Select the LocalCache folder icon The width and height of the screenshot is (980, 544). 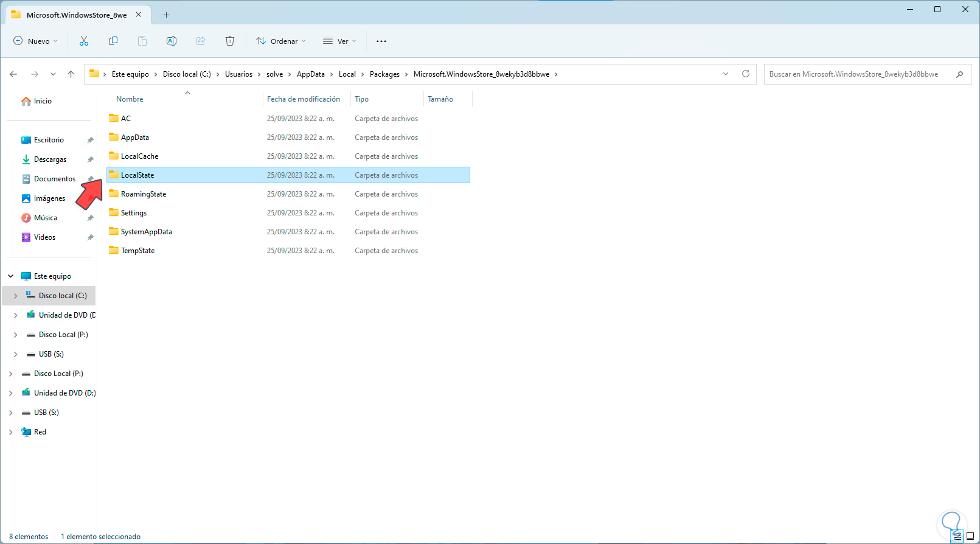pos(114,156)
